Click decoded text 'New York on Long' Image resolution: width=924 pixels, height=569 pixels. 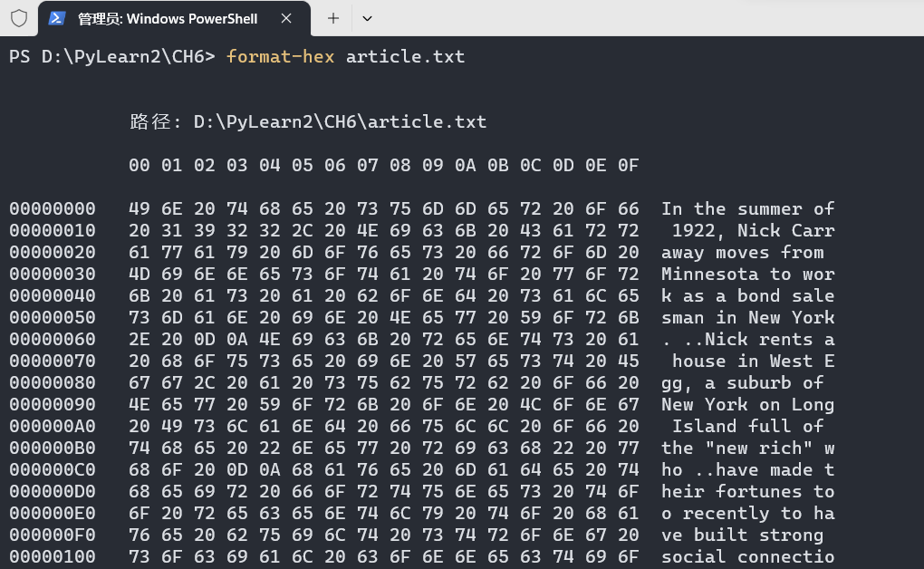[x=747, y=404]
